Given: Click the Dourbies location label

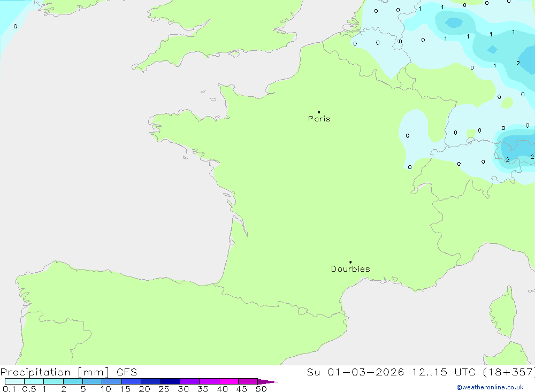Looking at the screenshot, I should pos(350,269).
